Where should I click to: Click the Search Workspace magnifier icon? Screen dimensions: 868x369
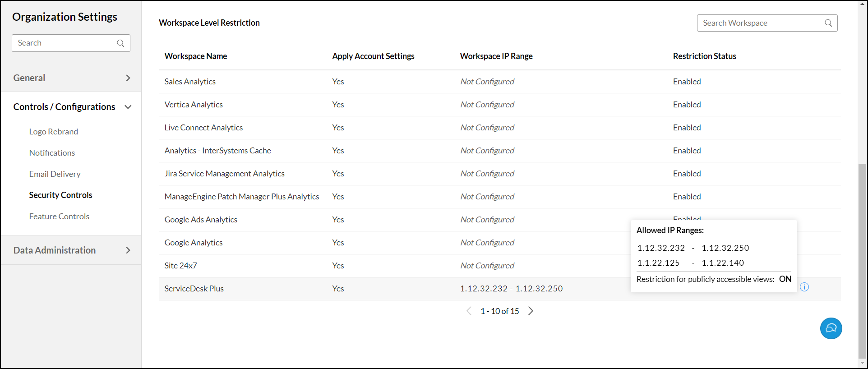(828, 23)
